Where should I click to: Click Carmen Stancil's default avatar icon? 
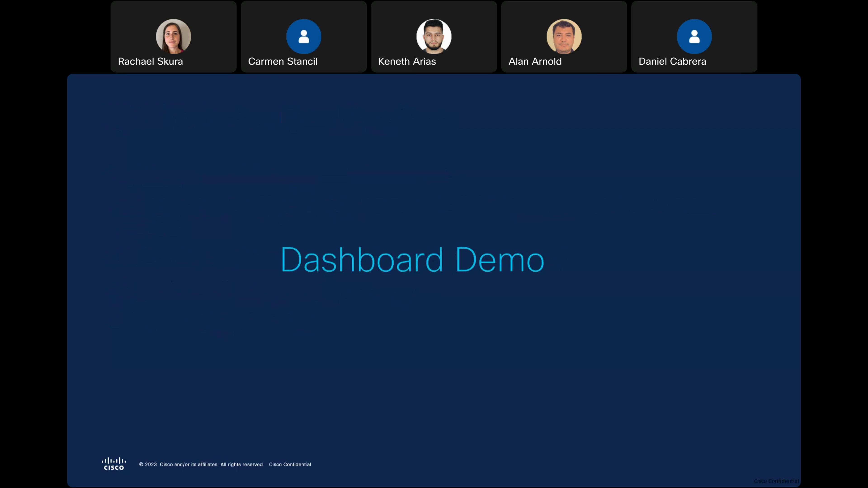click(x=304, y=36)
